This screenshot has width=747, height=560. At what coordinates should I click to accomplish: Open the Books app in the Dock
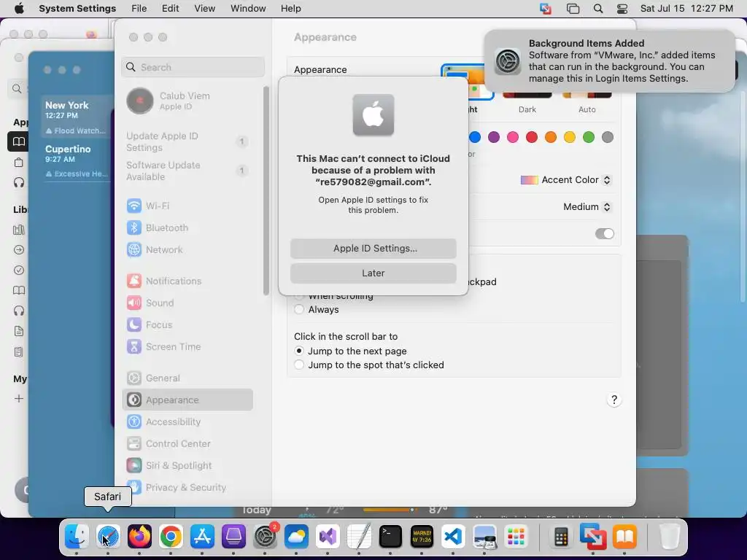(624, 537)
